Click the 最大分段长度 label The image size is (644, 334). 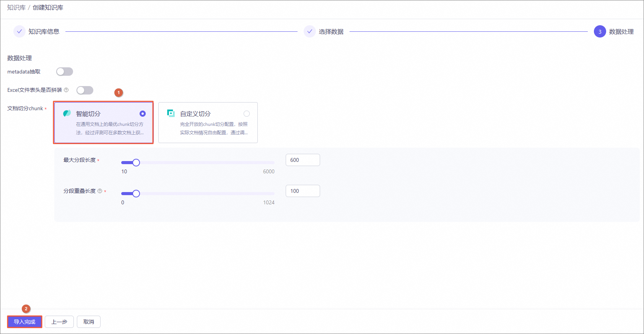(80, 160)
